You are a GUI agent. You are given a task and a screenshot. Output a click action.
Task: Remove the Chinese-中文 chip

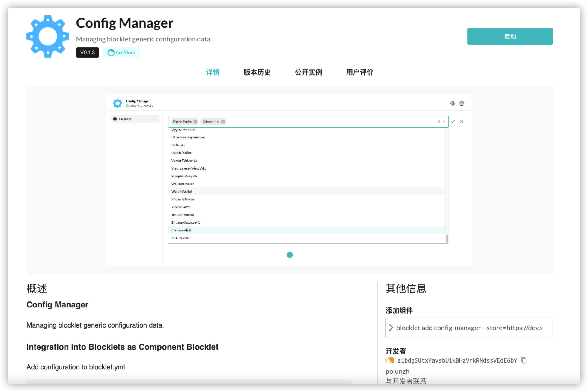(x=223, y=122)
